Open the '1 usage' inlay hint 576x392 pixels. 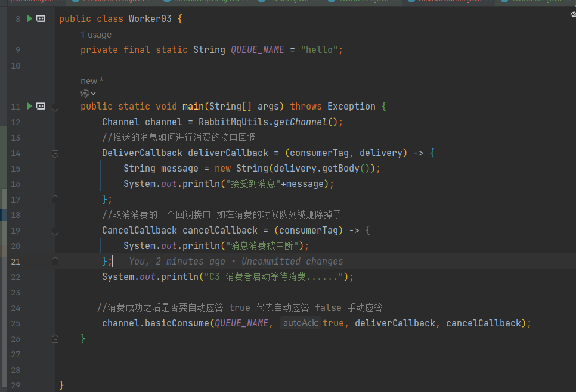point(96,35)
